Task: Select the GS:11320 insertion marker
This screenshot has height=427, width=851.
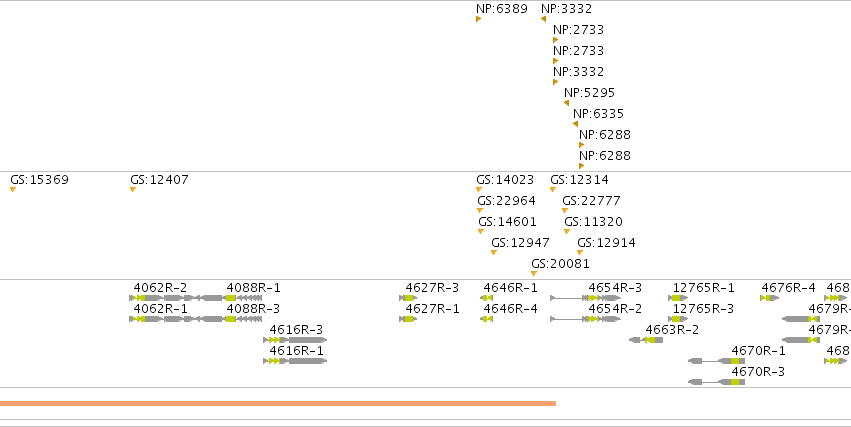Action: pos(567,232)
